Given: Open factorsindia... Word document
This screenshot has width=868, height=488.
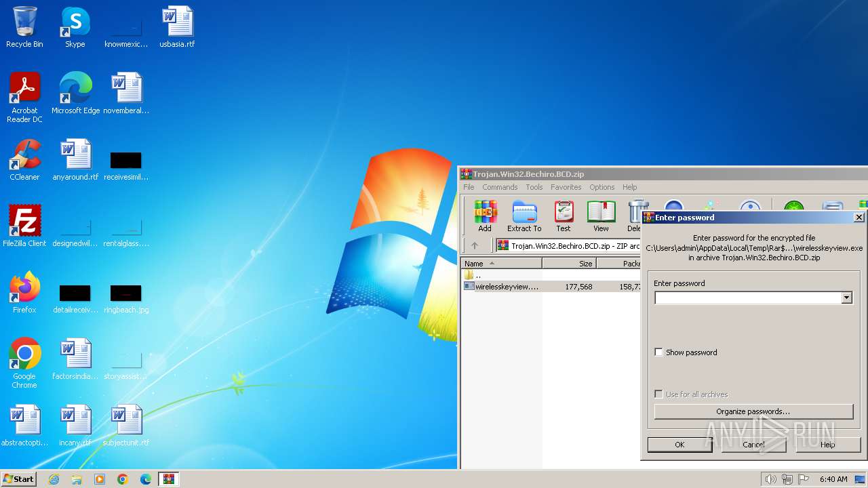Looking at the screenshot, I should pos(75,359).
